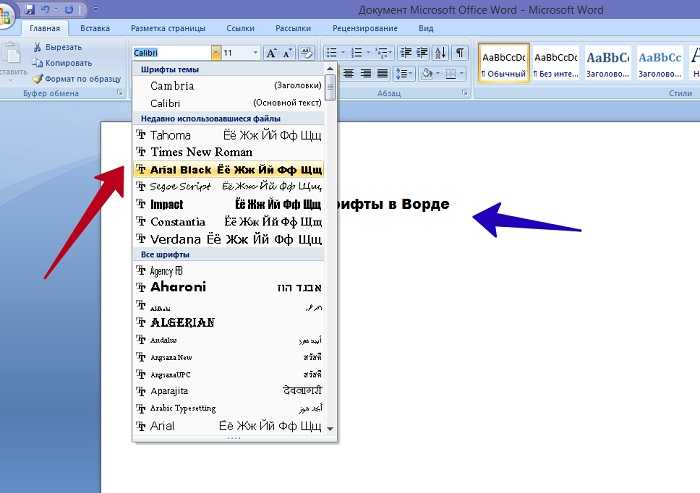Select Aharoni font
The height and width of the screenshot is (493, 700).
coord(229,288)
